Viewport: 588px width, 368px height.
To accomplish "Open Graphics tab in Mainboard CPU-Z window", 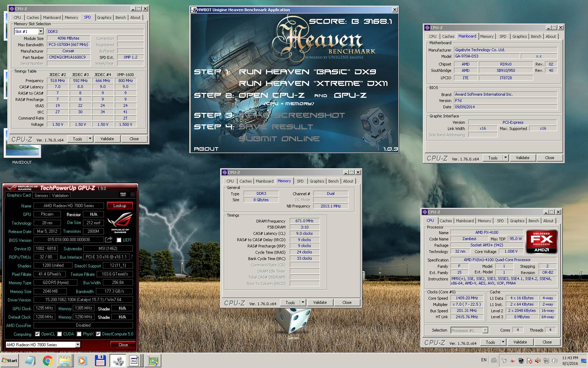I will coord(519,36).
